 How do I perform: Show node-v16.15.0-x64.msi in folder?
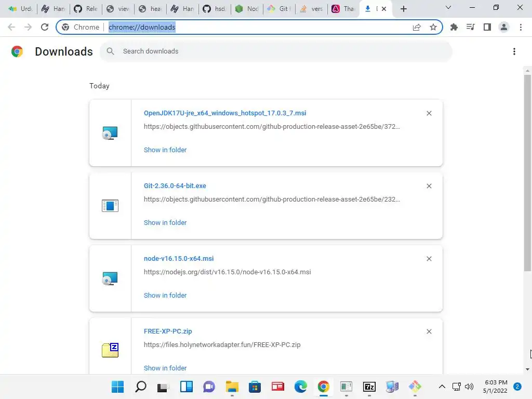[165, 296]
